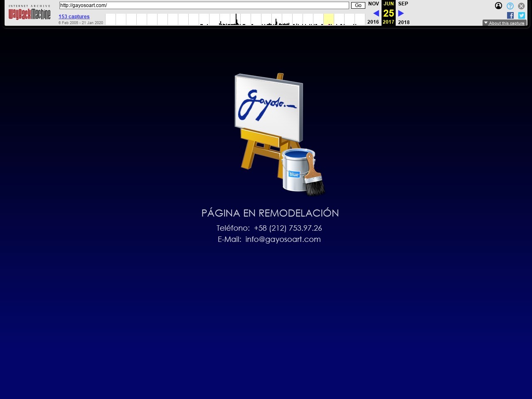Screen dimensions: 532x399
Task: Select the 2016 year label
Action: [x=373, y=22]
